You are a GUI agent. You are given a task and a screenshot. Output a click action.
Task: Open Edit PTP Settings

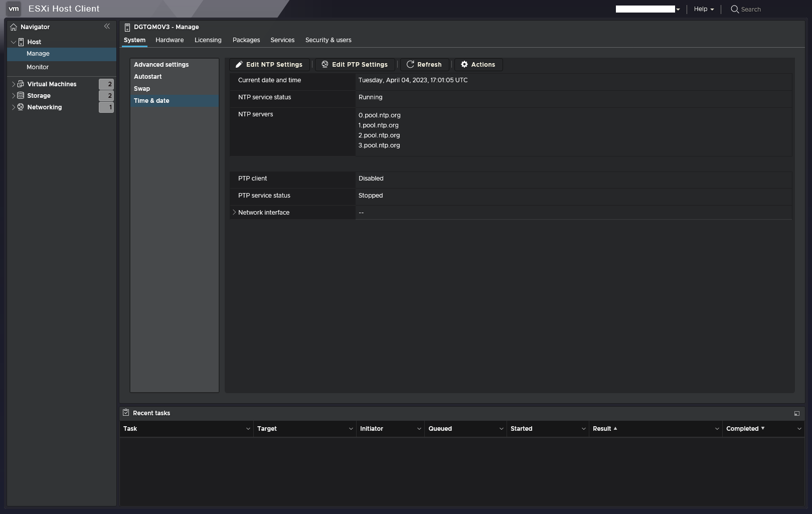tap(355, 64)
